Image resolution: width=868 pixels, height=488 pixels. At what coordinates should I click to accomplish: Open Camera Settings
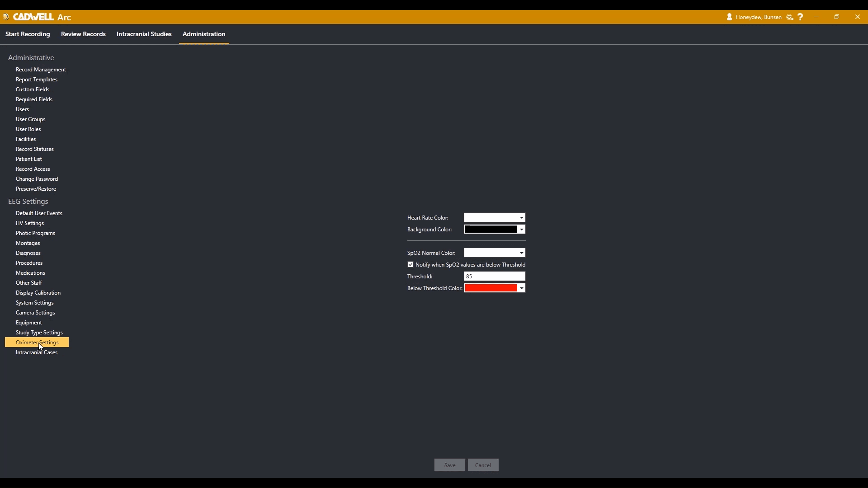click(35, 312)
